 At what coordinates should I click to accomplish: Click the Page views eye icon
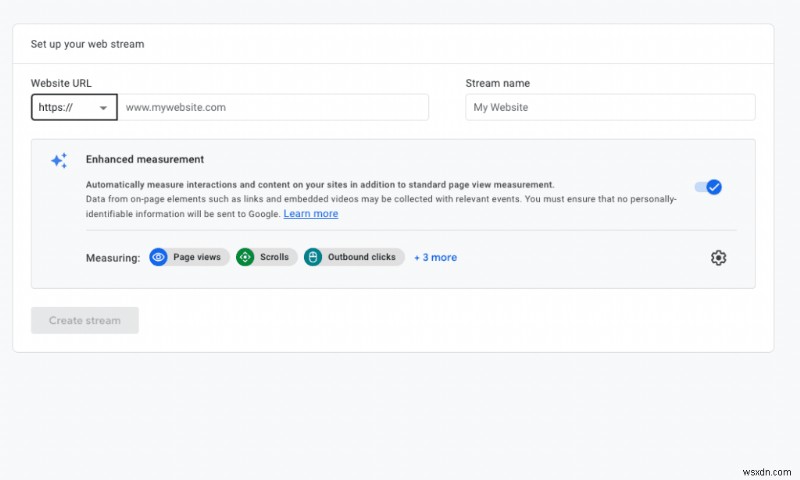tap(158, 257)
